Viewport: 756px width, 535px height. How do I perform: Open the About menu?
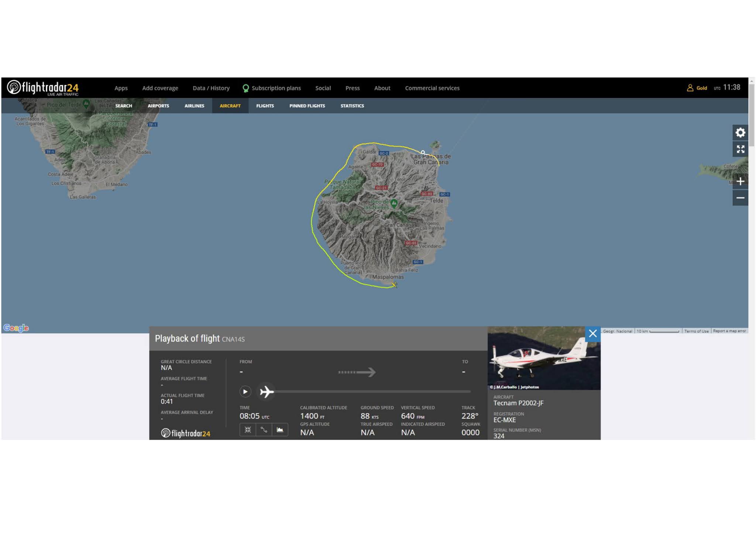tap(382, 88)
